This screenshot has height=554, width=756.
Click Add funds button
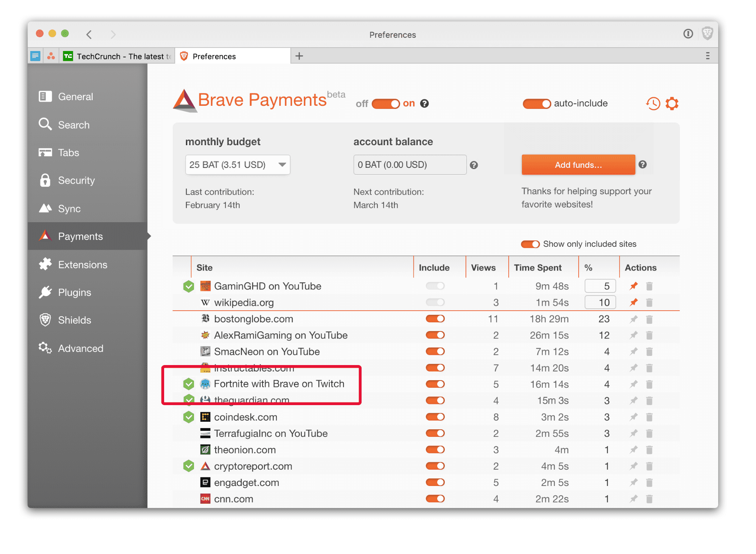coord(578,165)
